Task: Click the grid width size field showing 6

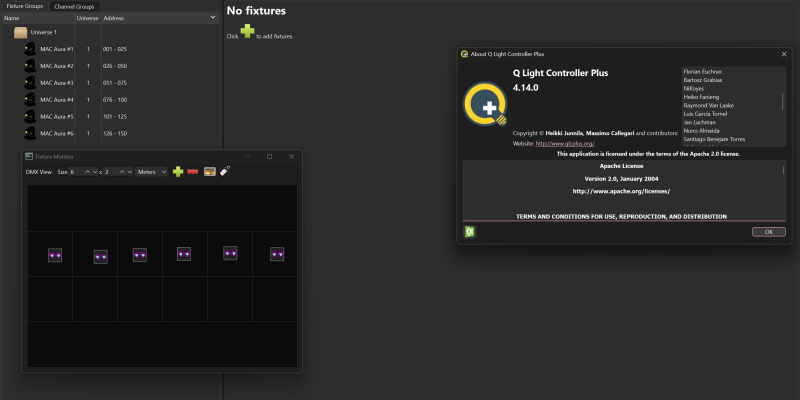Action: (76, 172)
